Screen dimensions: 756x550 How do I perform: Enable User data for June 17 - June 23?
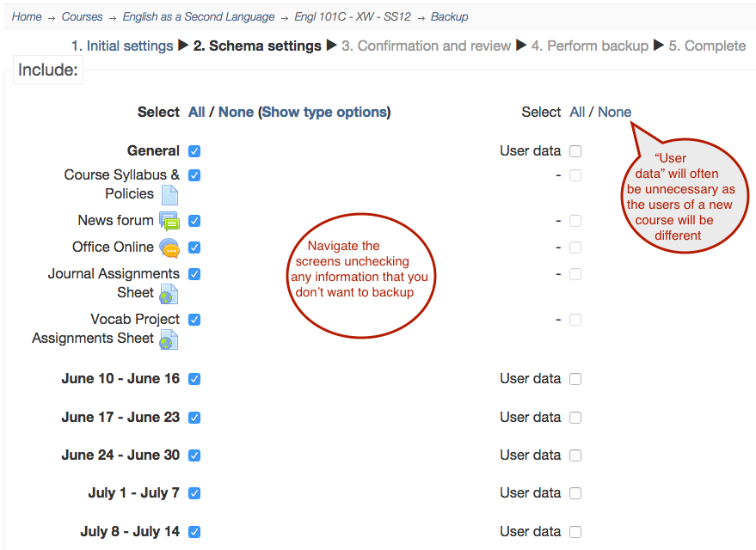click(x=575, y=418)
